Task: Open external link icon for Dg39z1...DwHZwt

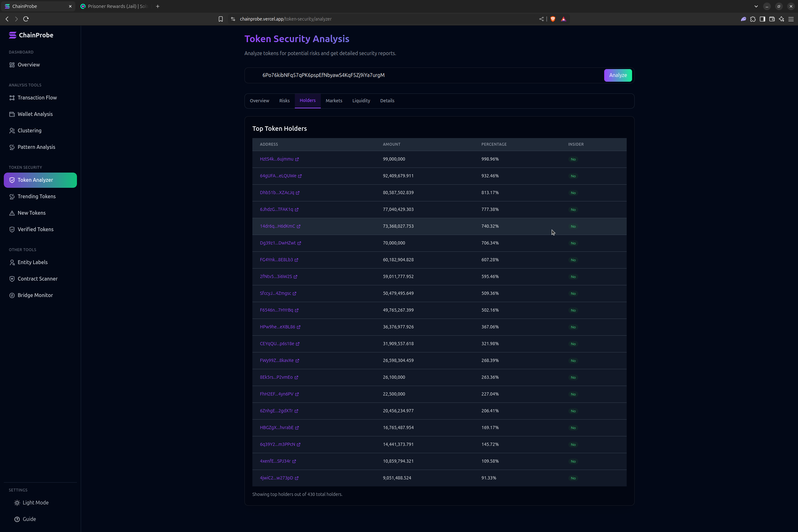Action: tap(299, 243)
